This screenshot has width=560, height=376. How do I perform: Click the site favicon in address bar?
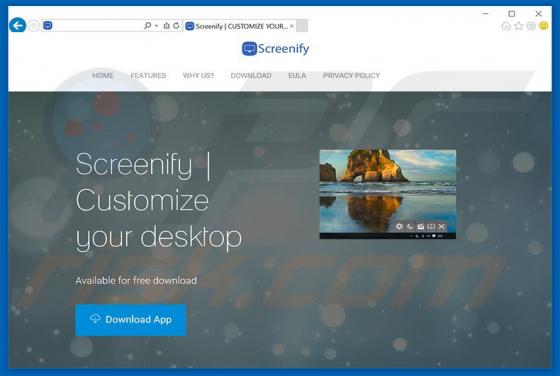click(x=48, y=25)
